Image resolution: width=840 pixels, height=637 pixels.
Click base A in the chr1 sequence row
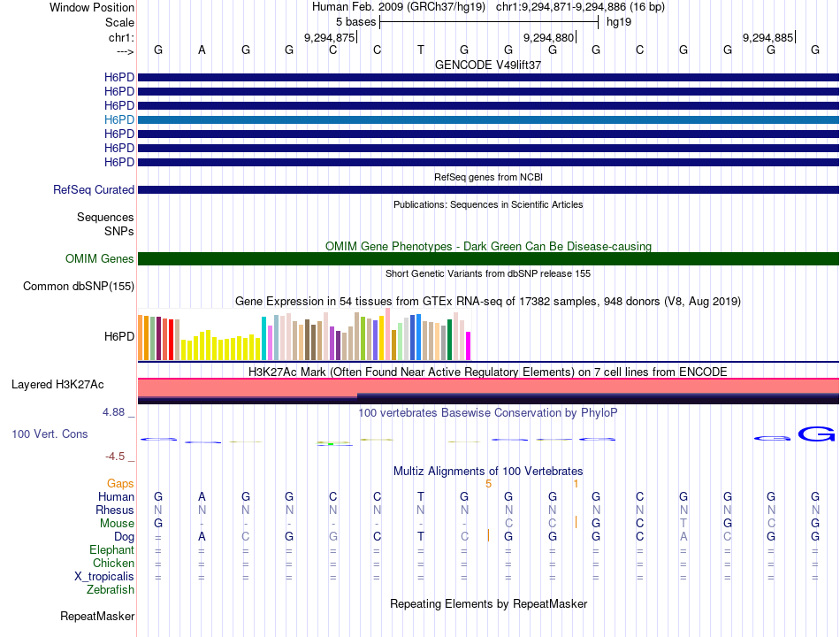(x=202, y=50)
